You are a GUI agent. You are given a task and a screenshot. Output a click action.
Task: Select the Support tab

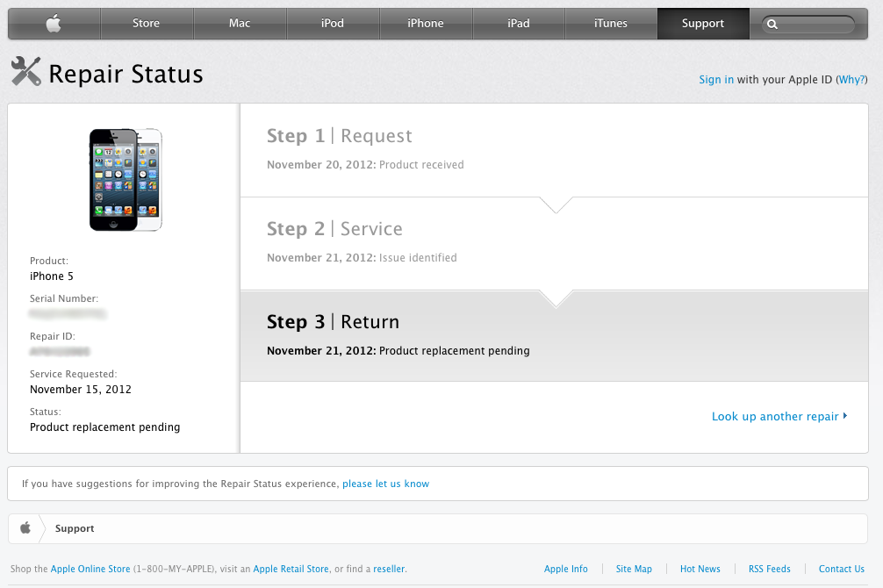pyautogui.click(x=703, y=24)
